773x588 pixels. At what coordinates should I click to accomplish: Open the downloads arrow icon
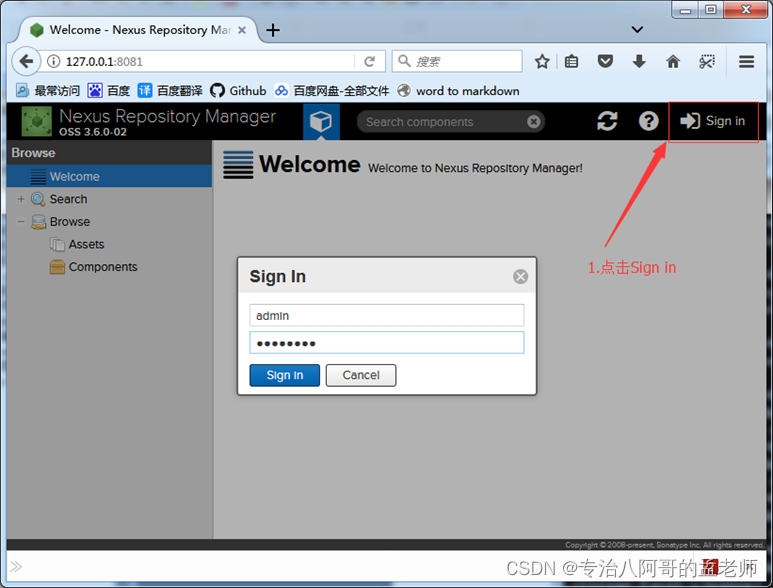[x=639, y=62]
